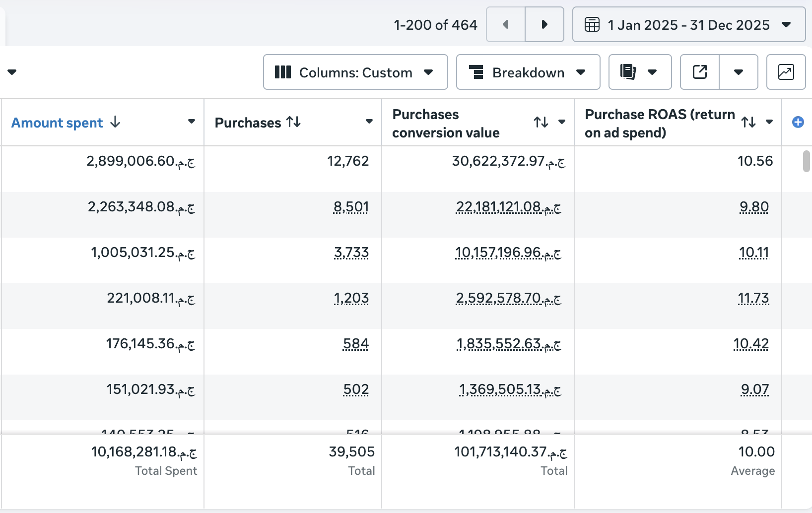Sort by Amount spent column header
This screenshot has height=513, width=812.
[57, 123]
